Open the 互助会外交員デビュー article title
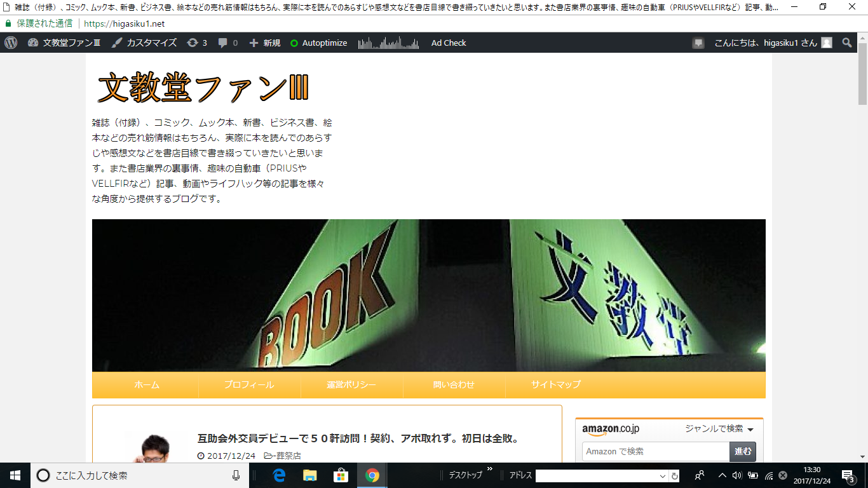The image size is (868, 488). [x=359, y=438]
